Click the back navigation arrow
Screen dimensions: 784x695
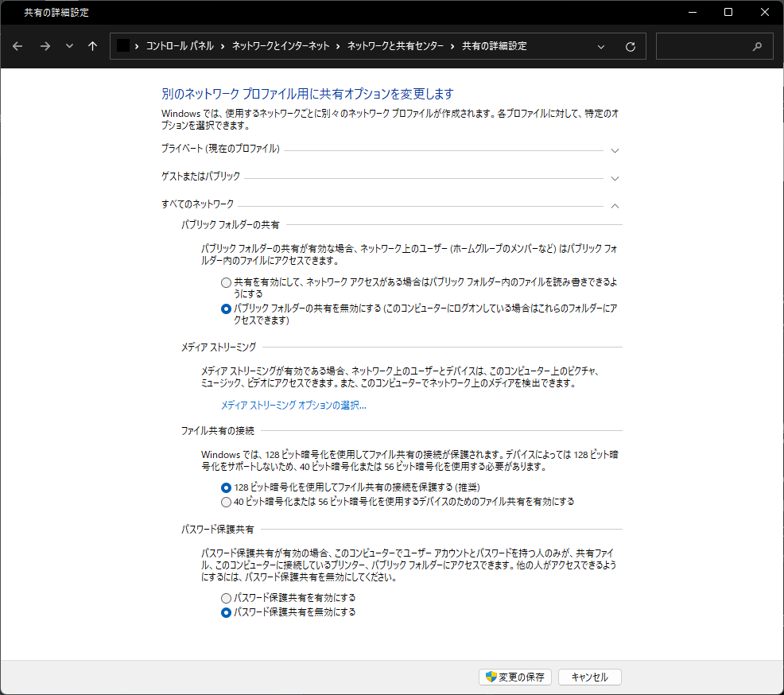tap(17, 46)
